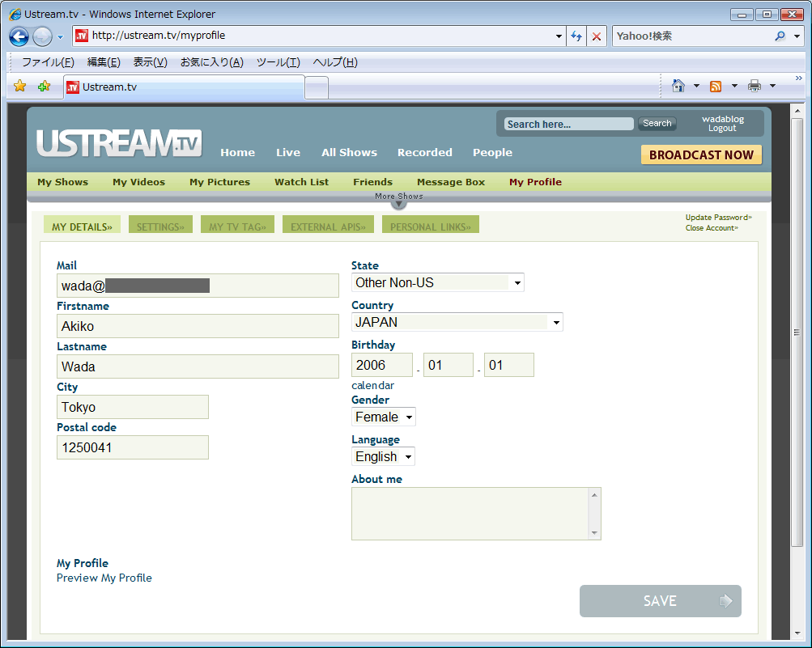
Task: Click the Refresh page icon
Action: tap(576, 36)
